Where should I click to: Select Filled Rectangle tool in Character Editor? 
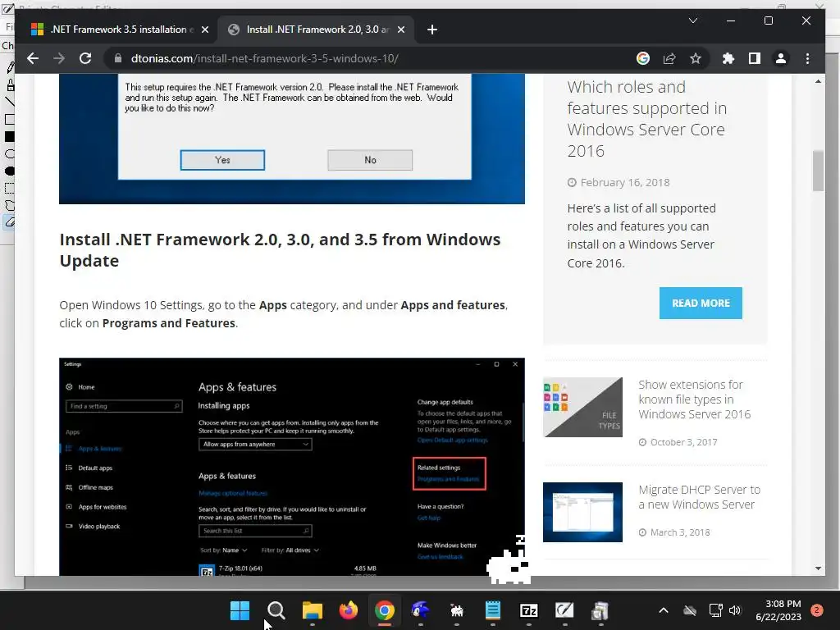10,137
